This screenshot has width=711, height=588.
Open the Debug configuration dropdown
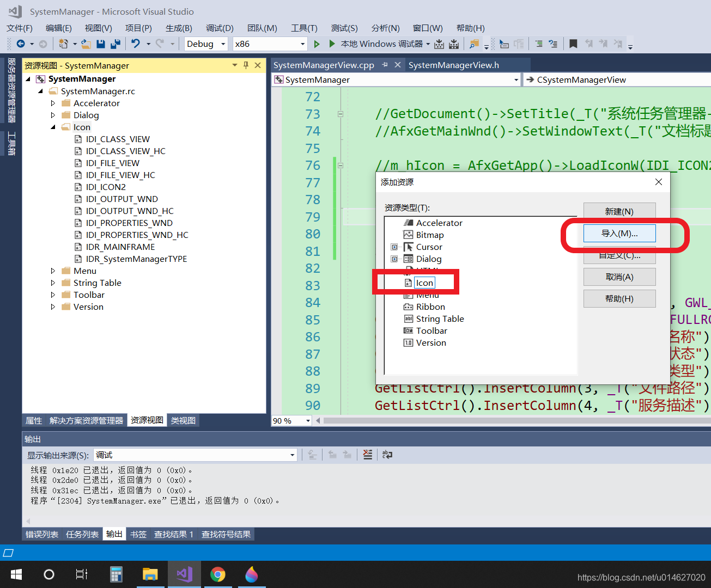pyautogui.click(x=206, y=44)
